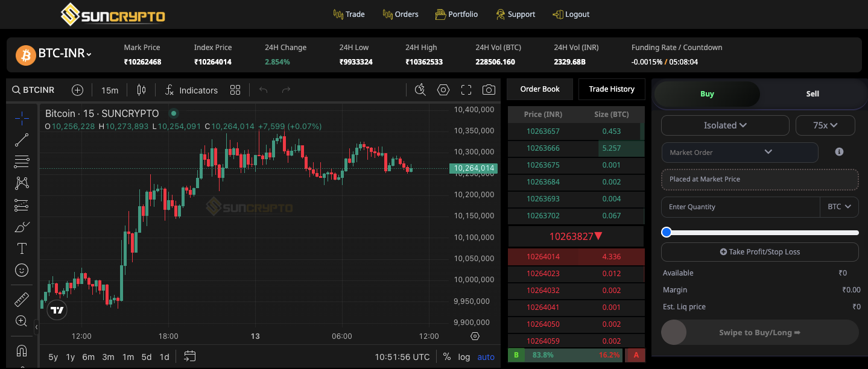This screenshot has height=369, width=868.
Task: Select the text annotation tool
Action: click(x=22, y=248)
